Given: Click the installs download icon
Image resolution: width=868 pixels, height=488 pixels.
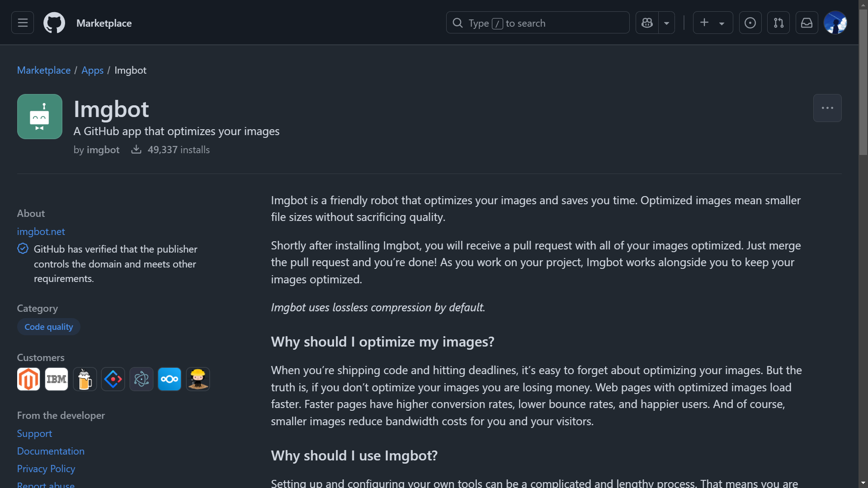Looking at the screenshot, I should point(136,149).
